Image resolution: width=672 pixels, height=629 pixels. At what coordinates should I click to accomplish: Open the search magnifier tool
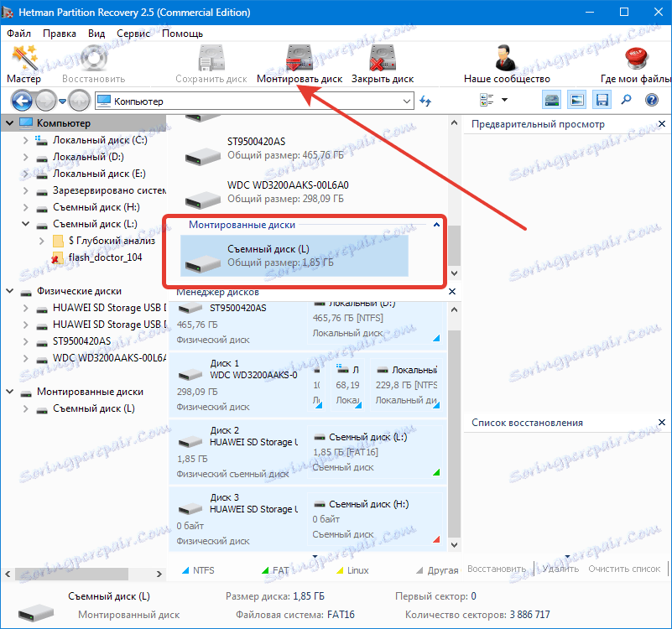pos(626,101)
